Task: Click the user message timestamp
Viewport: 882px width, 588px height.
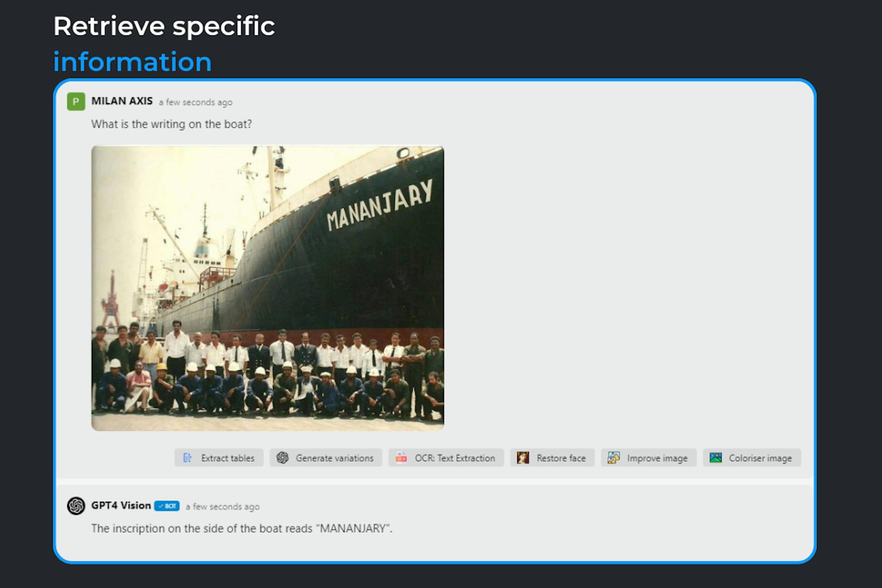Action: coord(196,103)
